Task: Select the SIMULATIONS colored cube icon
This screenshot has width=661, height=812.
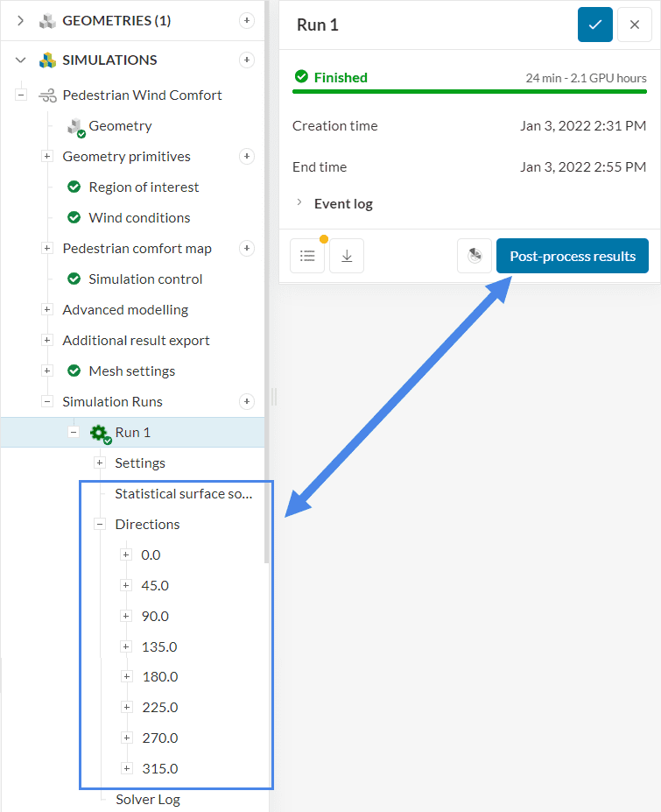Action: point(47,60)
